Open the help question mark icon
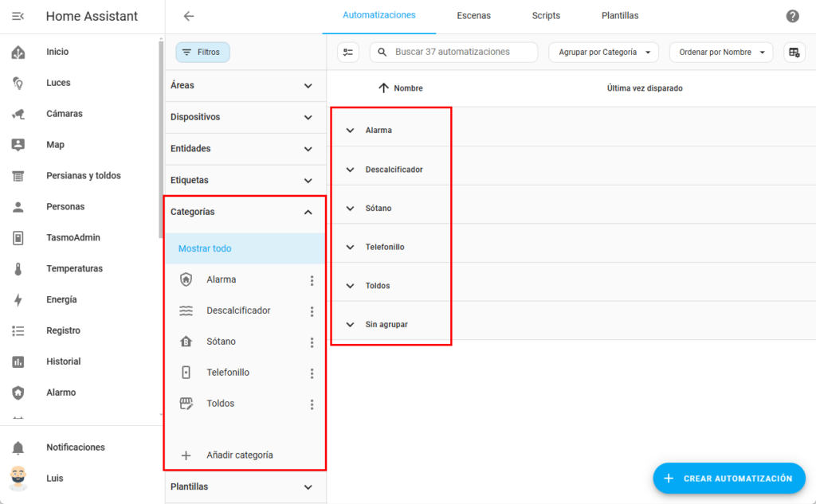This screenshot has width=816, height=504. [x=792, y=16]
